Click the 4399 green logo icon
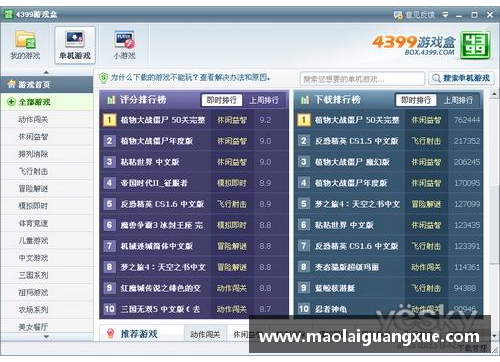This screenshot has height=362, width=500. [475, 45]
